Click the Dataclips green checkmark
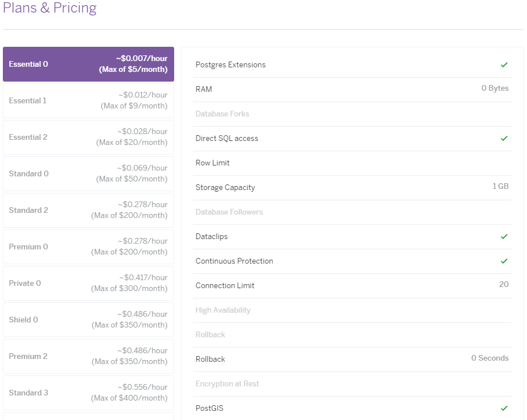This screenshot has width=527, height=420. pos(504,236)
